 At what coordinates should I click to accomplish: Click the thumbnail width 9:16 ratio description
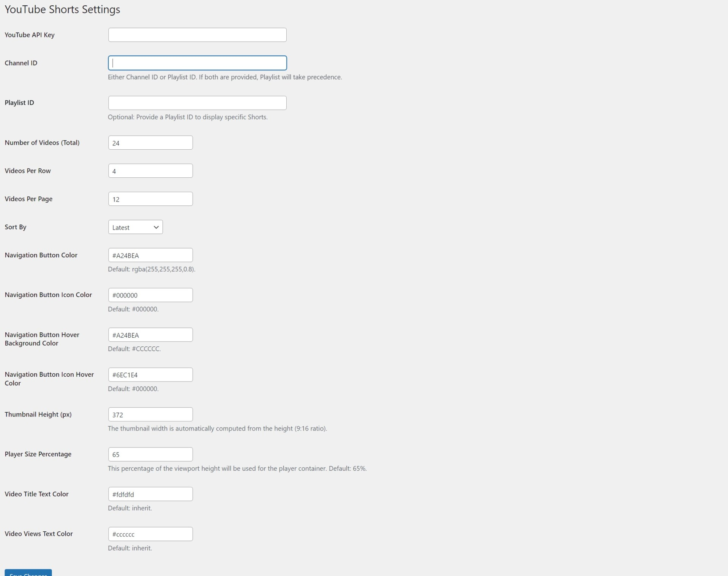coord(217,429)
